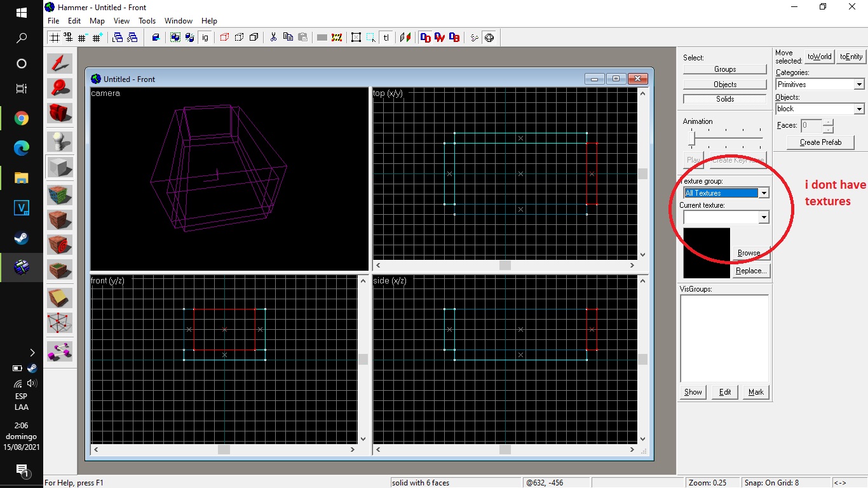Group the selected objects
Viewport: 868px width, 488px height.
pos(175,37)
